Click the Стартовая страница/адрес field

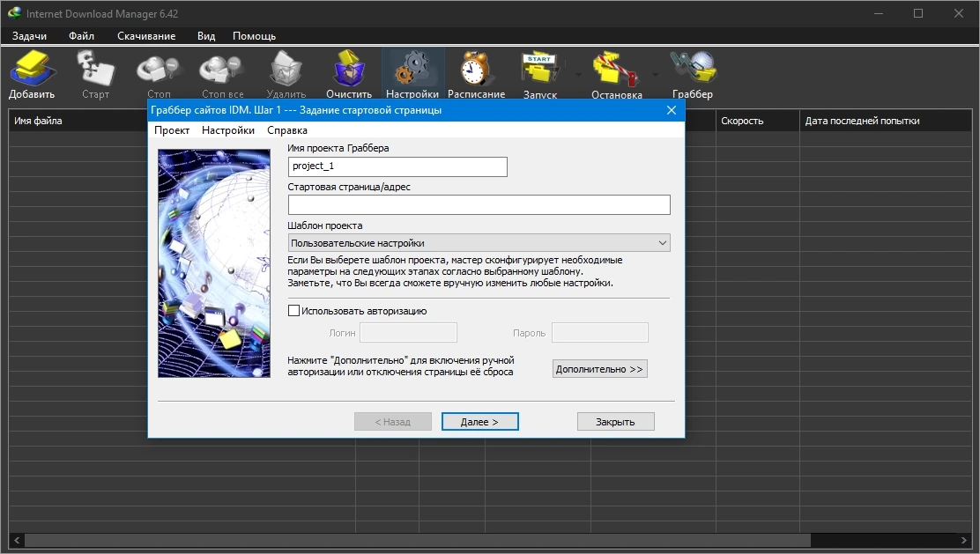479,204
